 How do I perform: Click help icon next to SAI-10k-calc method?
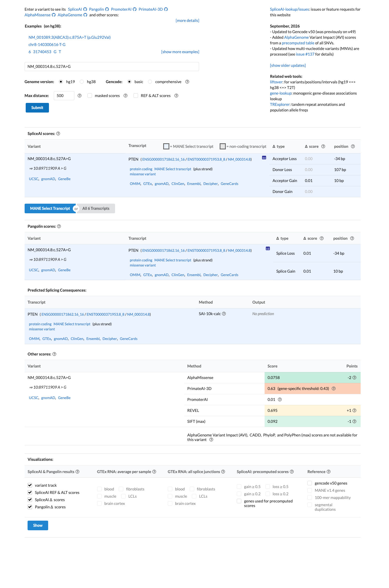224,314
